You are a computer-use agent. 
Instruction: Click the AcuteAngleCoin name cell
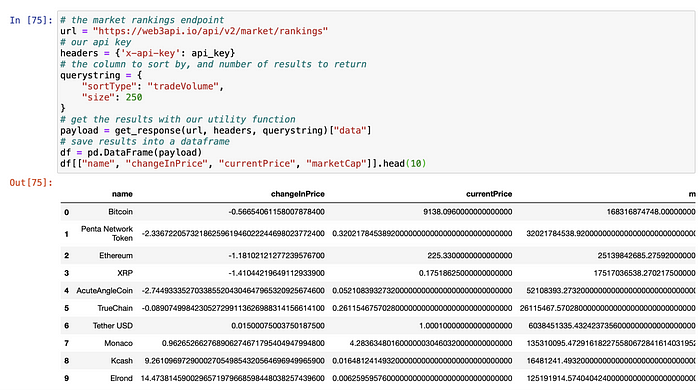tap(104, 290)
